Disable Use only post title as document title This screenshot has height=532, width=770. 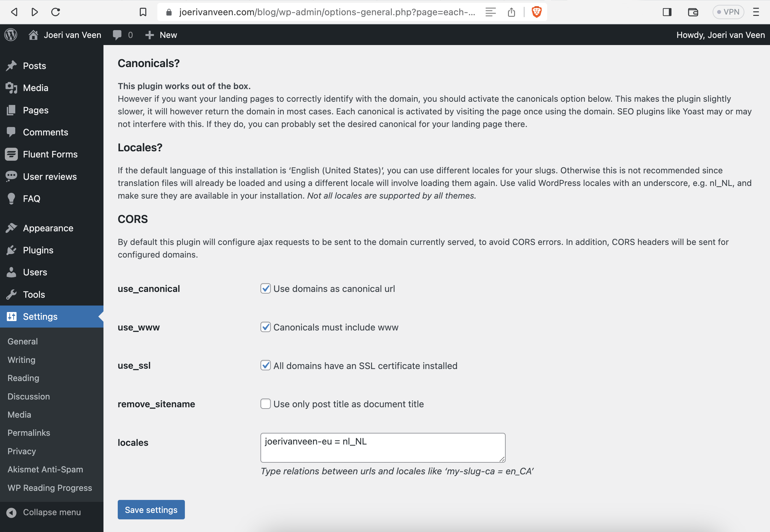pos(266,404)
